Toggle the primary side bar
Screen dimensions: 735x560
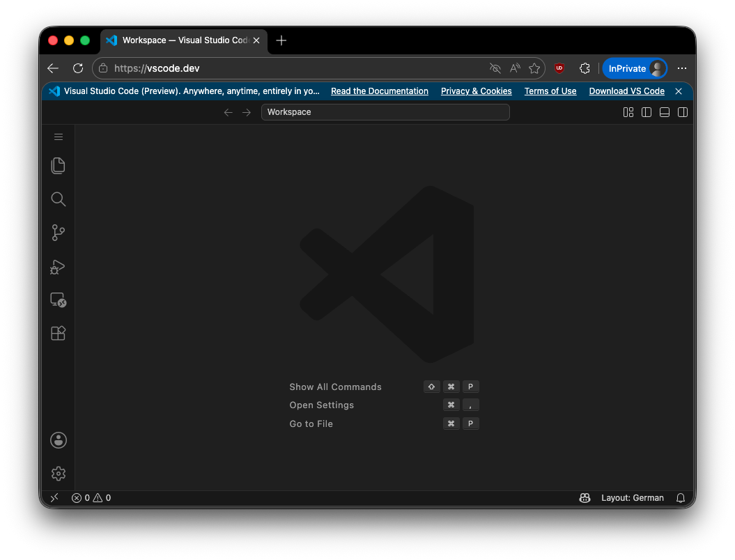[x=647, y=112]
